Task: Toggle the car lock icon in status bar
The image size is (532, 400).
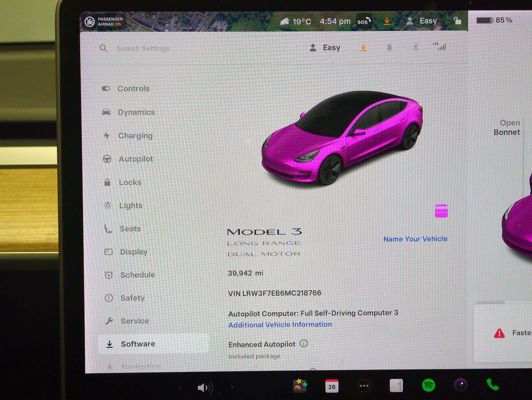Action: tap(457, 20)
